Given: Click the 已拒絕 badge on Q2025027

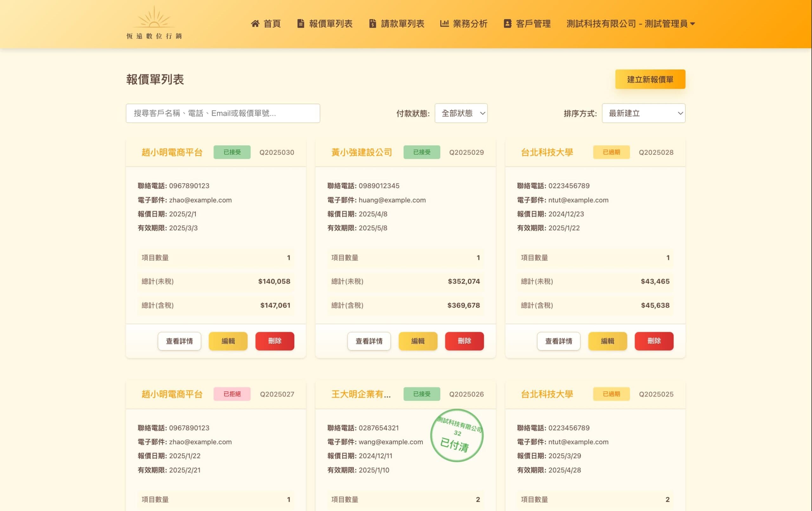Looking at the screenshot, I should click(232, 394).
